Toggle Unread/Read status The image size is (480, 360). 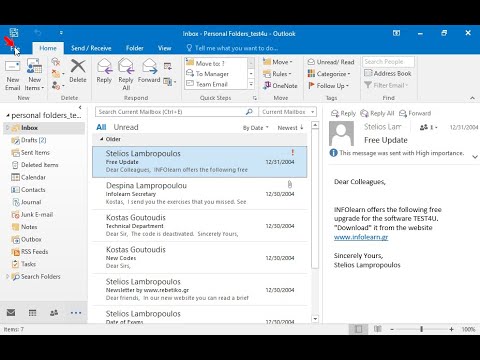tap(331, 62)
